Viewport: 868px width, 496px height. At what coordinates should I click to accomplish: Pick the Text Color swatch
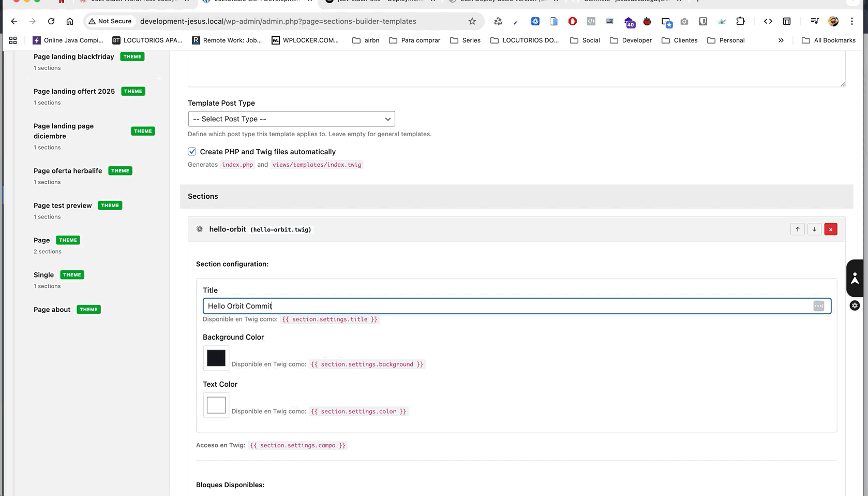(x=216, y=405)
